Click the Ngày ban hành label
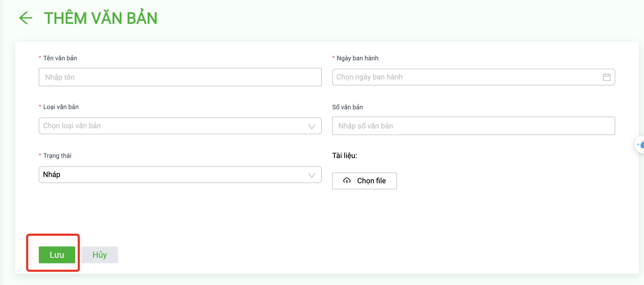 coord(357,58)
